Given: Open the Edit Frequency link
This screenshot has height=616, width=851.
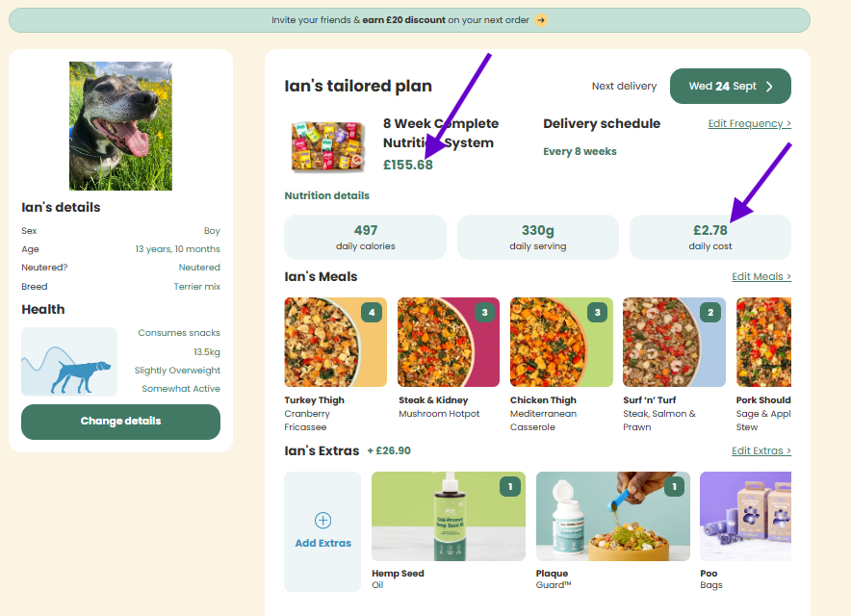Looking at the screenshot, I should coord(749,123).
